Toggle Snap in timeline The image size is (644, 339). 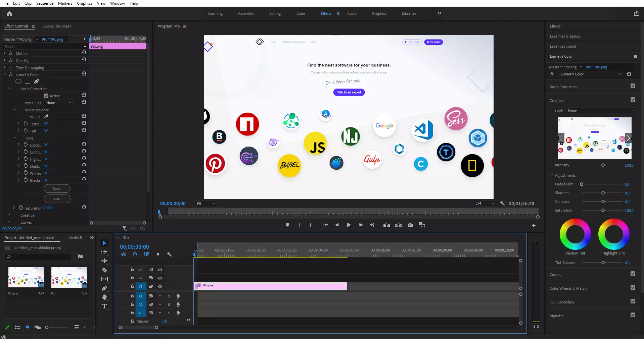click(x=135, y=254)
